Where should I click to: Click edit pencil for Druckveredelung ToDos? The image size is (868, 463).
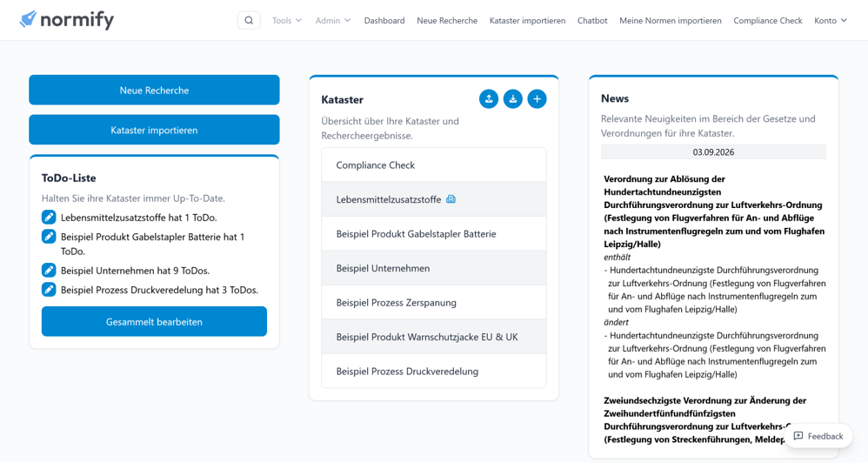(x=49, y=290)
